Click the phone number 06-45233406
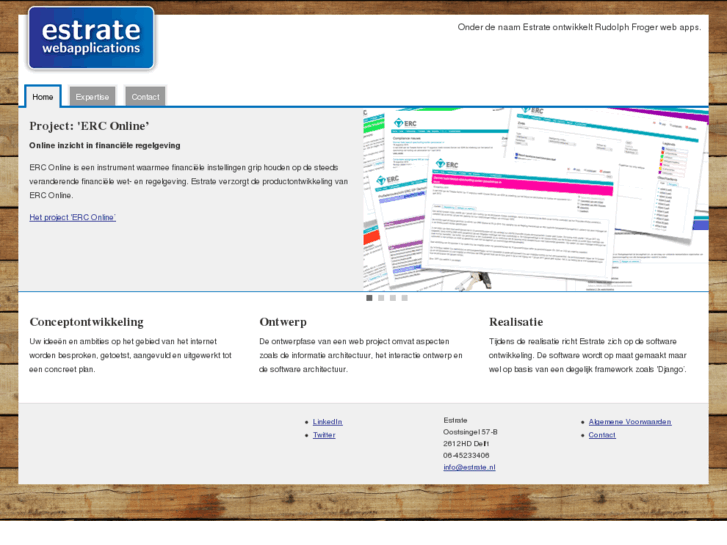 click(x=466, y=455)
